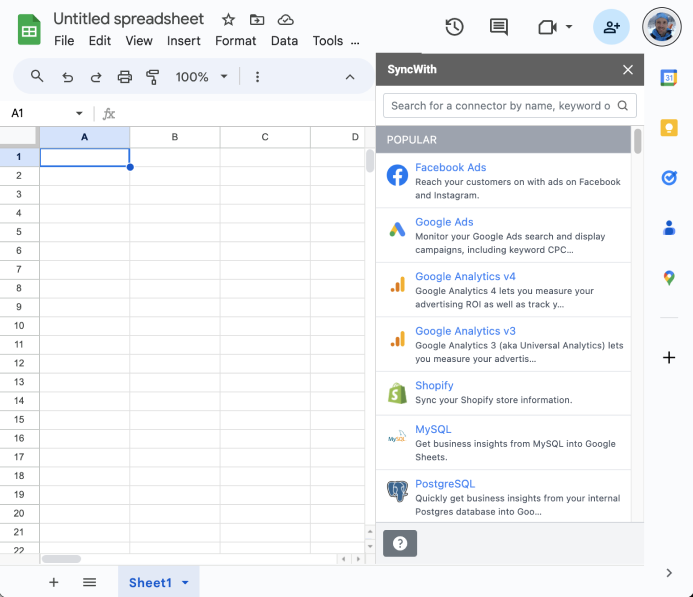The image size is (693, 597).
Task: Select column A header
Action: point(84,137)
